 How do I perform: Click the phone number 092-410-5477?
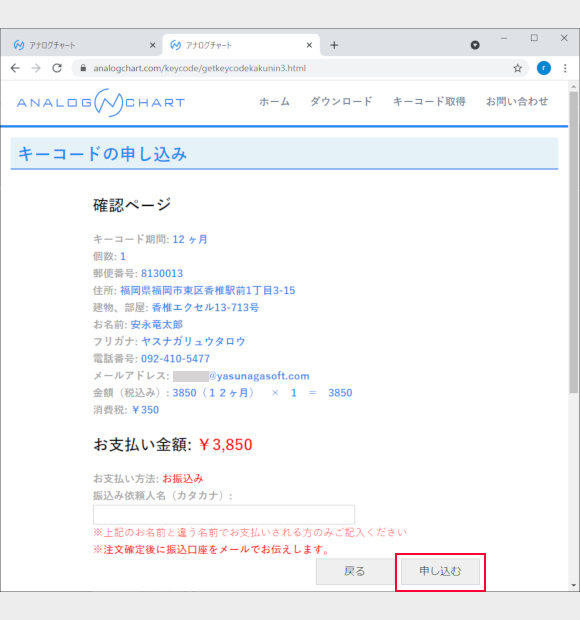pos(176,359)
